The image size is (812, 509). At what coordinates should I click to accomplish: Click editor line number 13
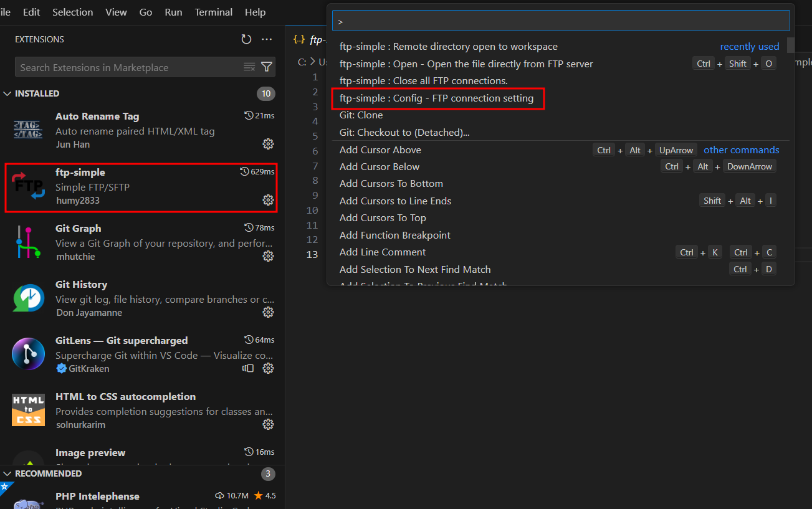[x=312, y=254]
